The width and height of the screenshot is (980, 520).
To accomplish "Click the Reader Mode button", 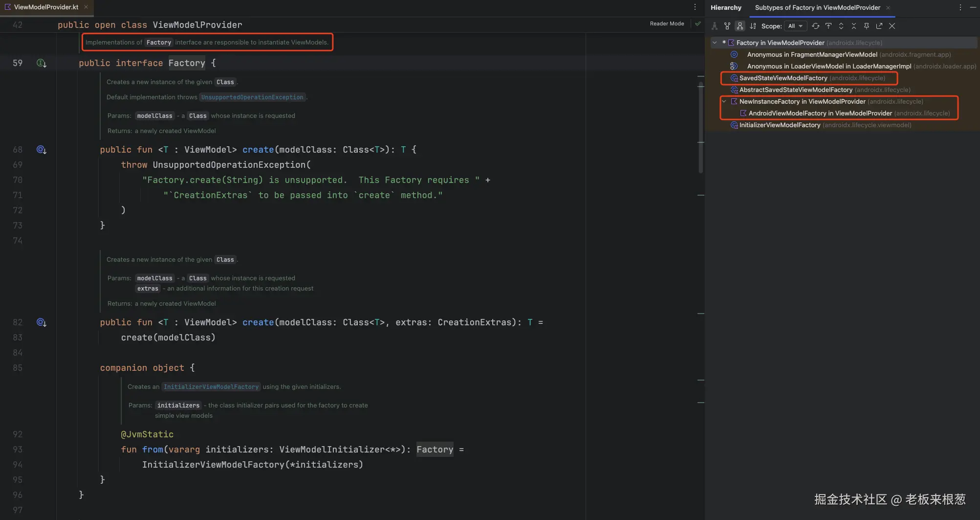I will (x=667, y=23).
